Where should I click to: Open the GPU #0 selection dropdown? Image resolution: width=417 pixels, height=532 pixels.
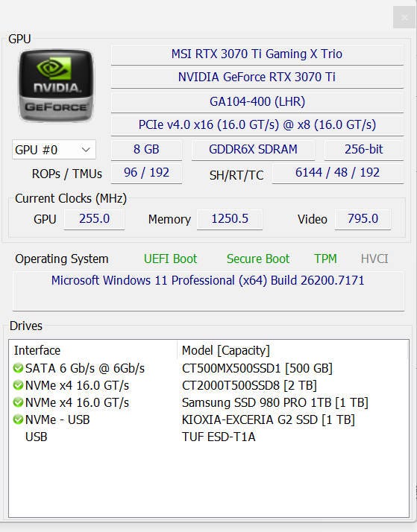(x=54, y=150)
